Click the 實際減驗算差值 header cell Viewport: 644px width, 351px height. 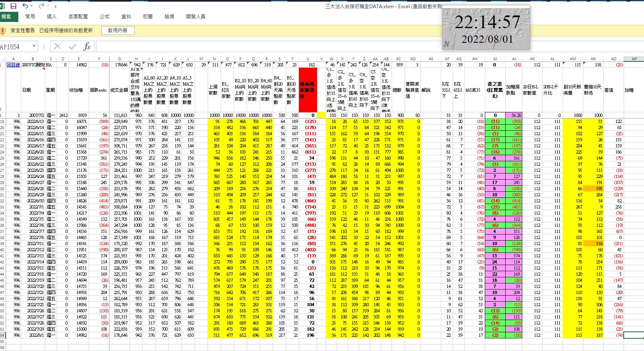[x=412, y=90]
